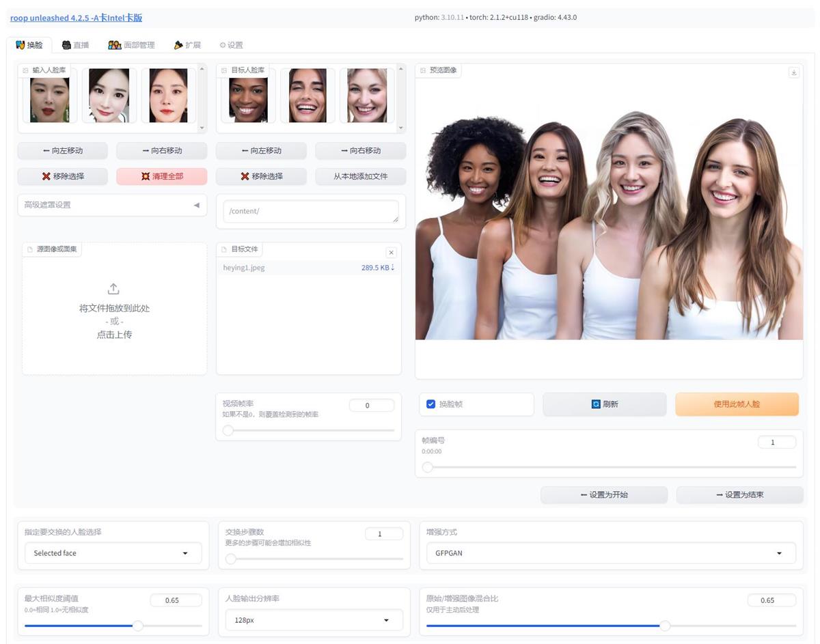Screen dimensions: 820x644
Task: Focus the /content/ path text field
Action: (x=311, y=211)
